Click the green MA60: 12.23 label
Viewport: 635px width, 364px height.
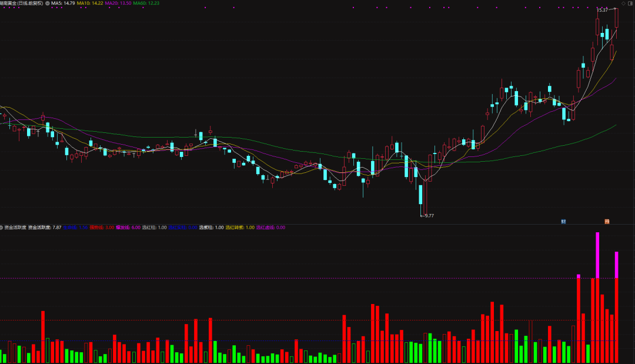coord(146,3)
